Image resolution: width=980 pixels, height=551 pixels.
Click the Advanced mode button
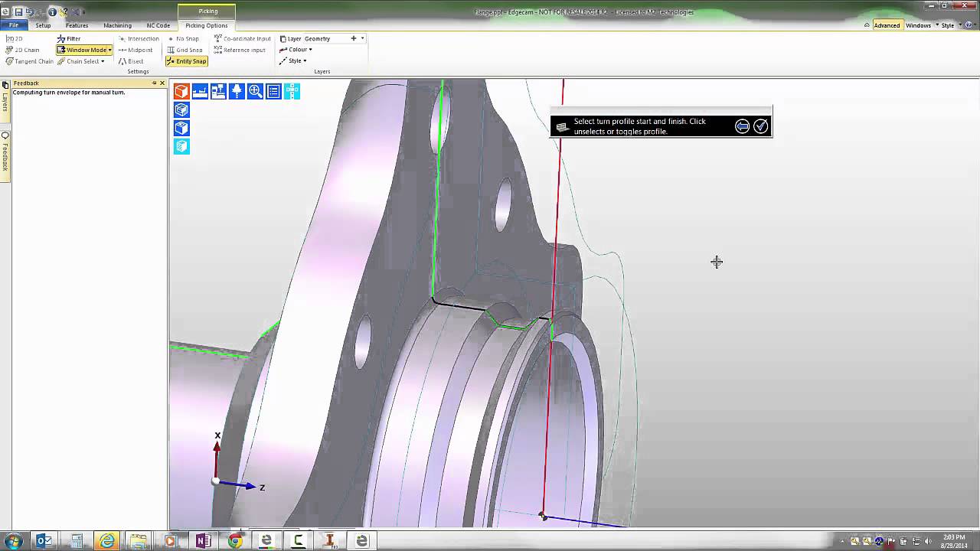click(x=887, y=25)
